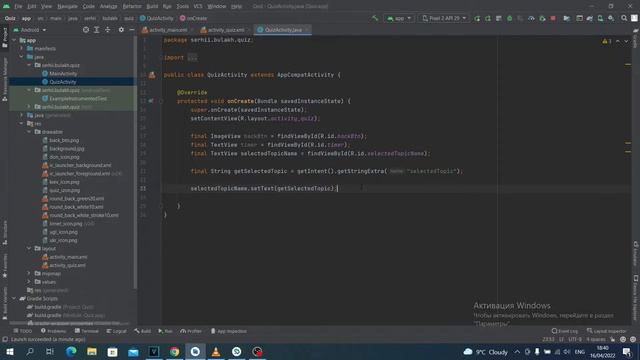Click the project panel vertical scrollbar

pos(135,161)
